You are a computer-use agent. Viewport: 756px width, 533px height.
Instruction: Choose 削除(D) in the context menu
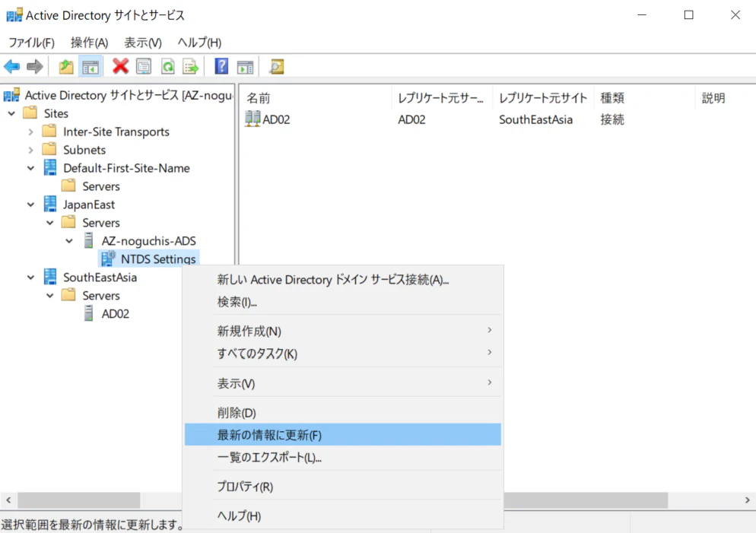343,413
